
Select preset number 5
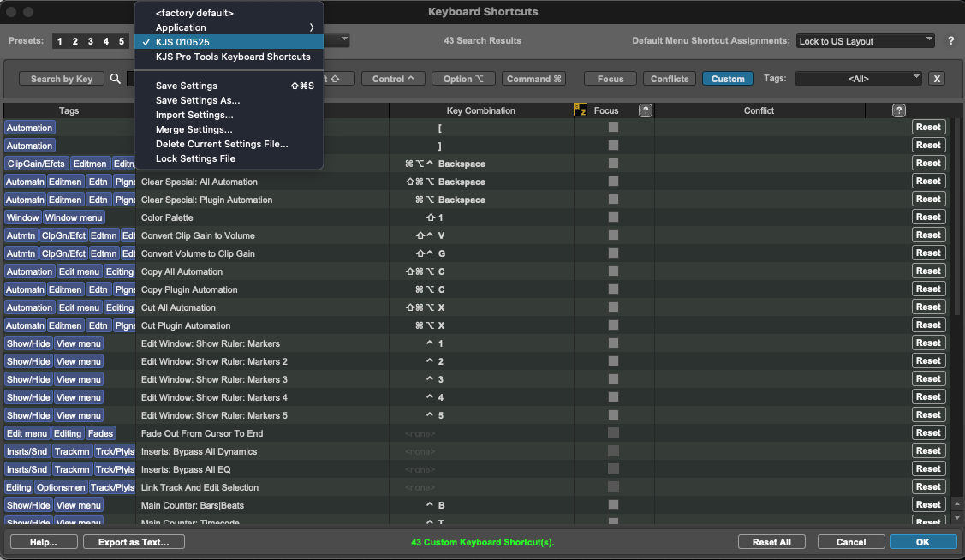click(x=122, y=41)
